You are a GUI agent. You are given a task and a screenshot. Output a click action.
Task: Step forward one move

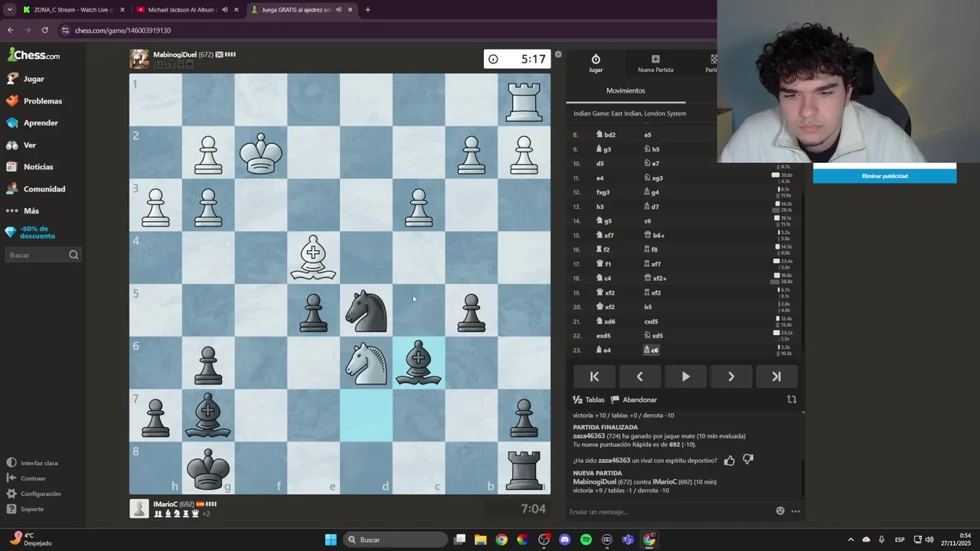[x=731, y=377]
